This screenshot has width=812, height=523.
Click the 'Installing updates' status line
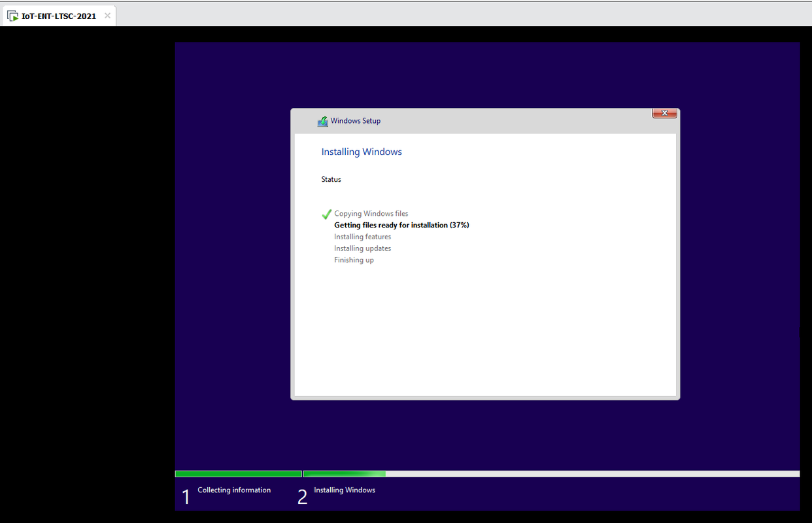coord(363,248)
